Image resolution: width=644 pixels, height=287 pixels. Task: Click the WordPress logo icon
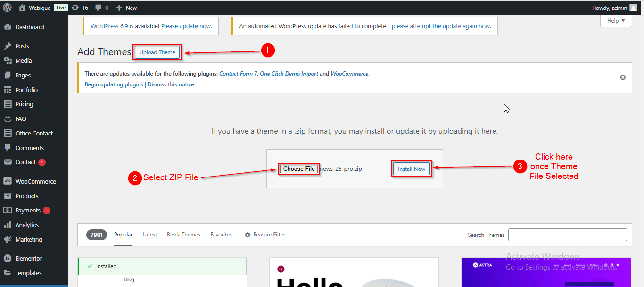click(x=7, y=8)
